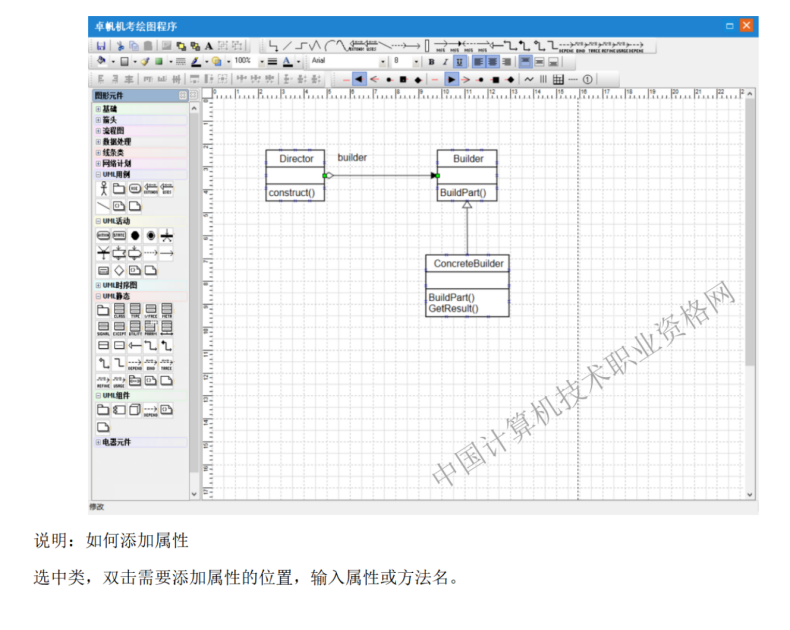Toggle the filled triangle end arrow style
Viewport: 790px width, 630px height.
tap(451, 79)
